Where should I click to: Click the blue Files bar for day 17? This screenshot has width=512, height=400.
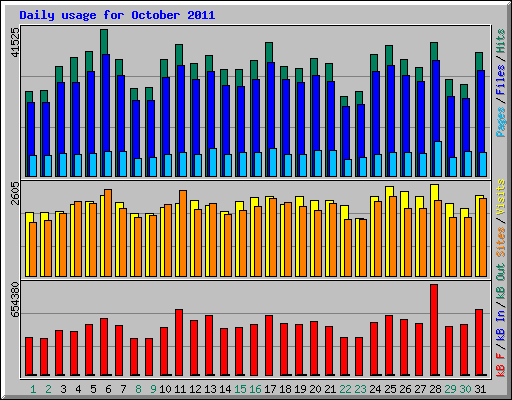pyautogui.click(x=271, y=105)
